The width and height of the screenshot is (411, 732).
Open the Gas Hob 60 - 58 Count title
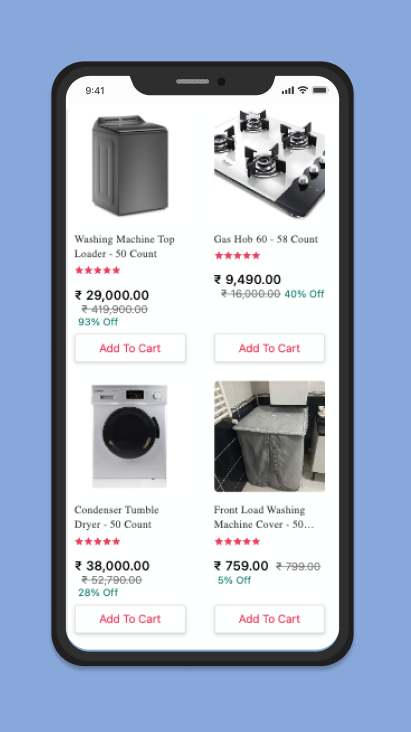[266, 239]
